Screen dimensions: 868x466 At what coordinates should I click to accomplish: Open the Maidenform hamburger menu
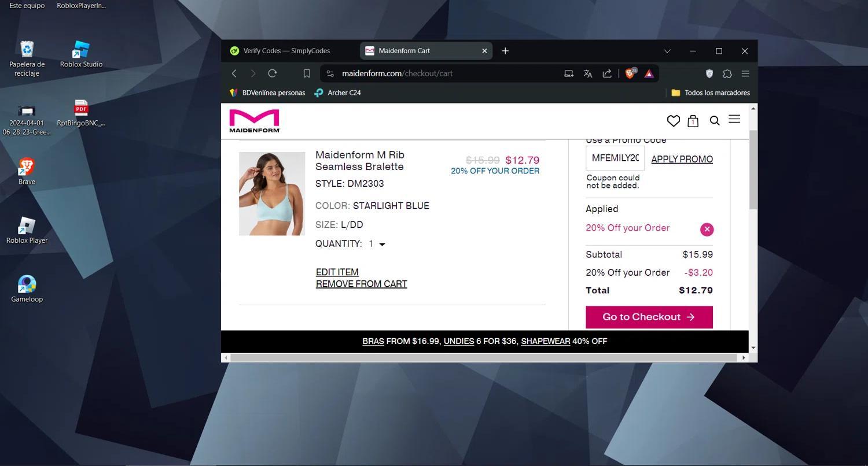pyautogui.click(x=734, y=119)
